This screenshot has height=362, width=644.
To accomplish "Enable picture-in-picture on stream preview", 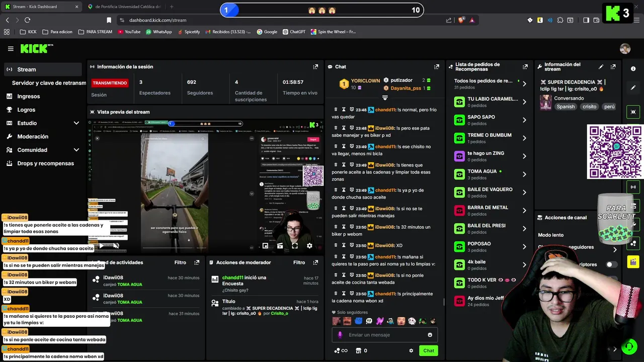I will click(265, 246).
